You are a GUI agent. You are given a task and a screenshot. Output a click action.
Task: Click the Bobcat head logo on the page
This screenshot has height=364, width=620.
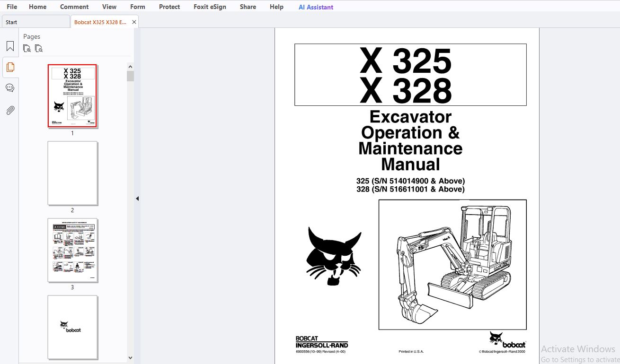334,256
